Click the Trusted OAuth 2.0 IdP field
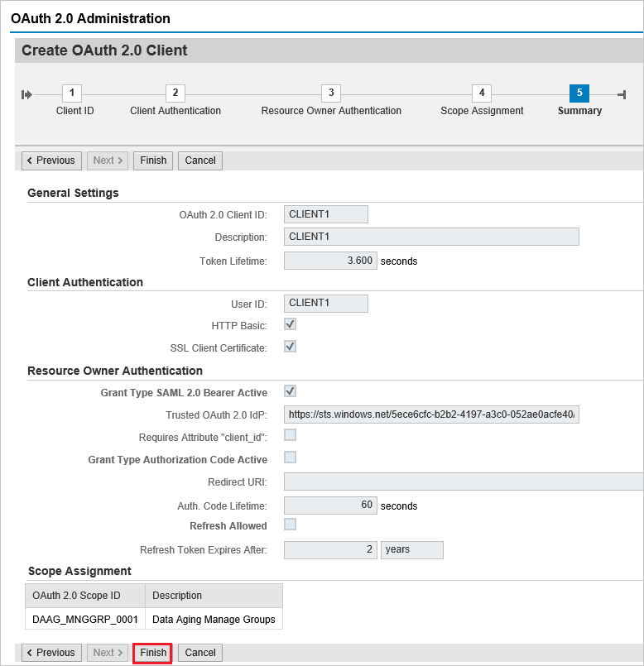Image resolution: width=644 pixels, height=666 pixels. point(431,414)
